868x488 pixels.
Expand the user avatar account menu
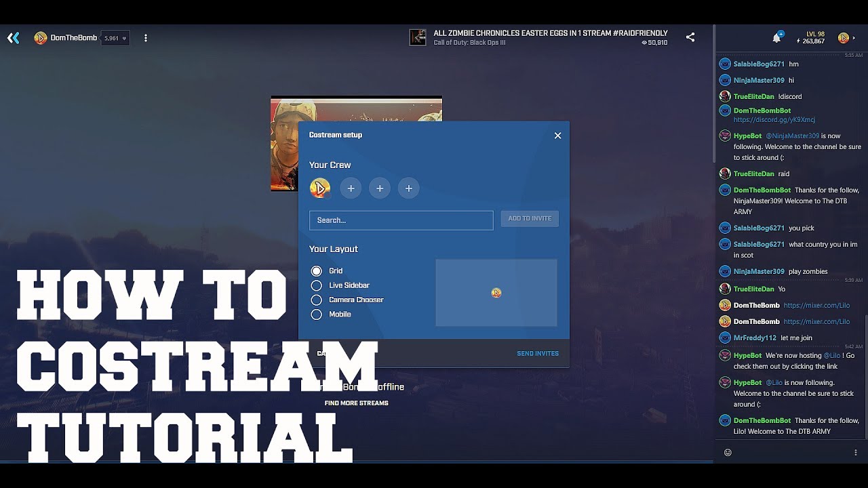846,38
